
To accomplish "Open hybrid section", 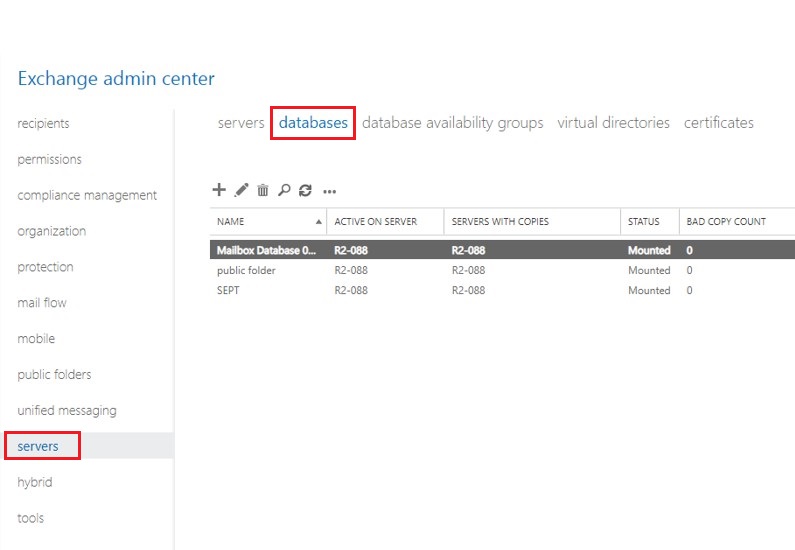I will (x=34, y=482).
